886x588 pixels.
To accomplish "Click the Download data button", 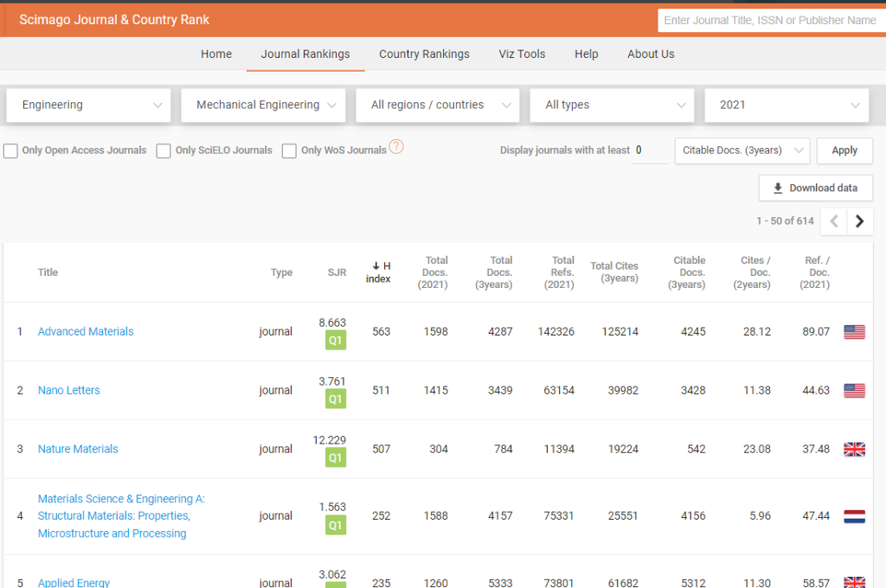I will click(x=815, y=189).
